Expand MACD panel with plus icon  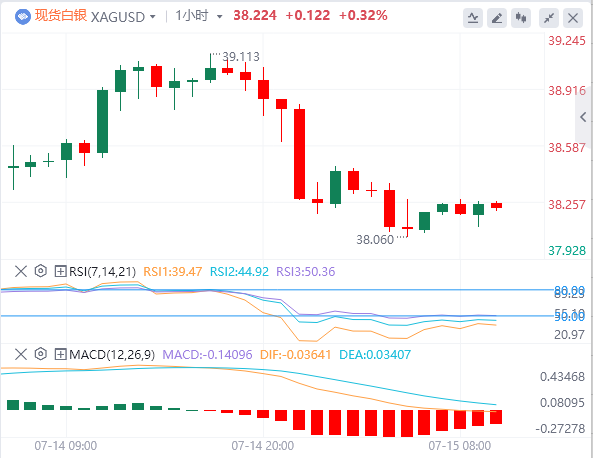[x=60, y=354]
